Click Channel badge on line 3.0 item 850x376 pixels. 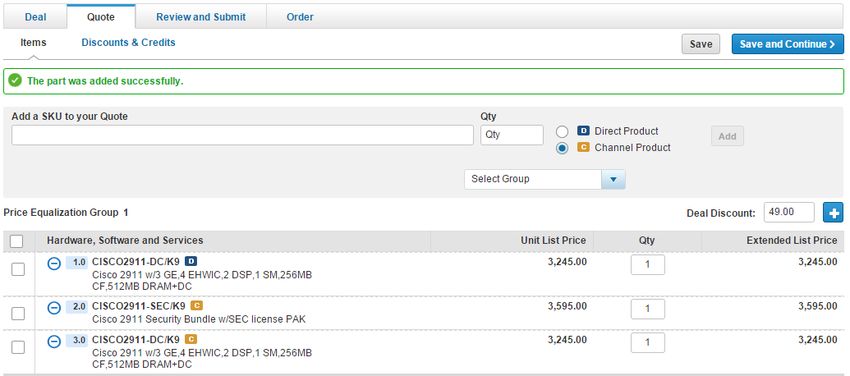click(191, 340)
